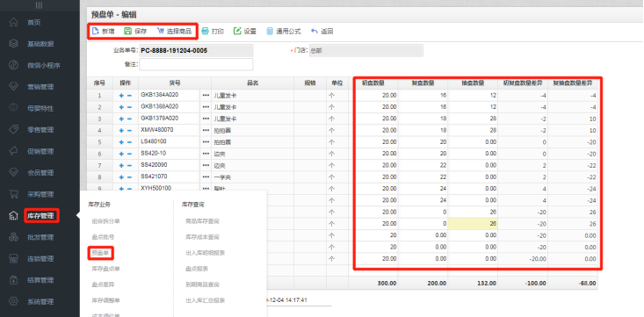The image size is (644, 317).
Task: Open 库存成本查询 report
Action: (202, 237)
